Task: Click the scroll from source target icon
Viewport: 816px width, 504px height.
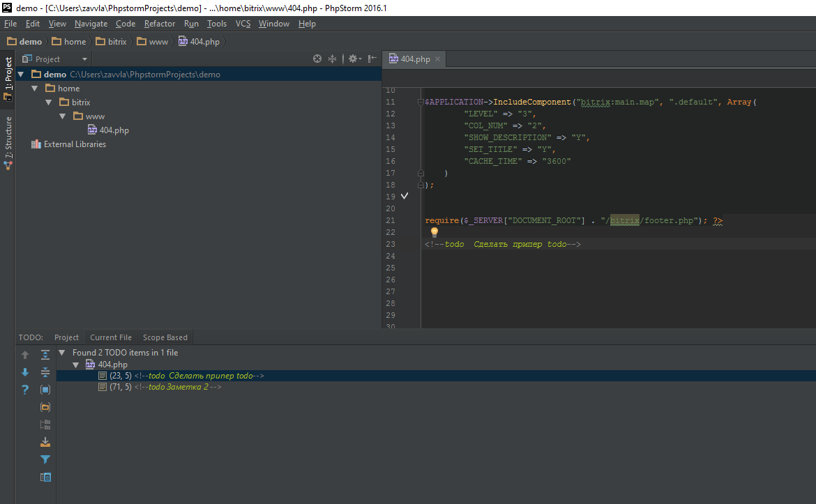Action: (317, 59)
